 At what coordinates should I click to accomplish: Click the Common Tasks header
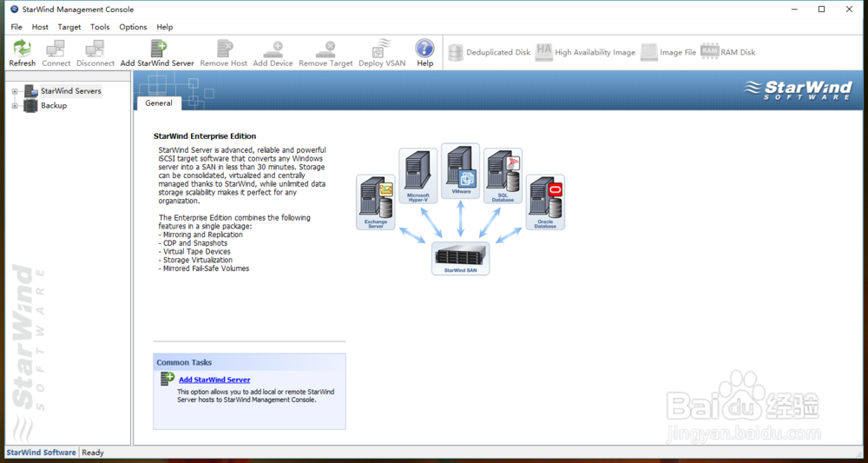point(184,363)
